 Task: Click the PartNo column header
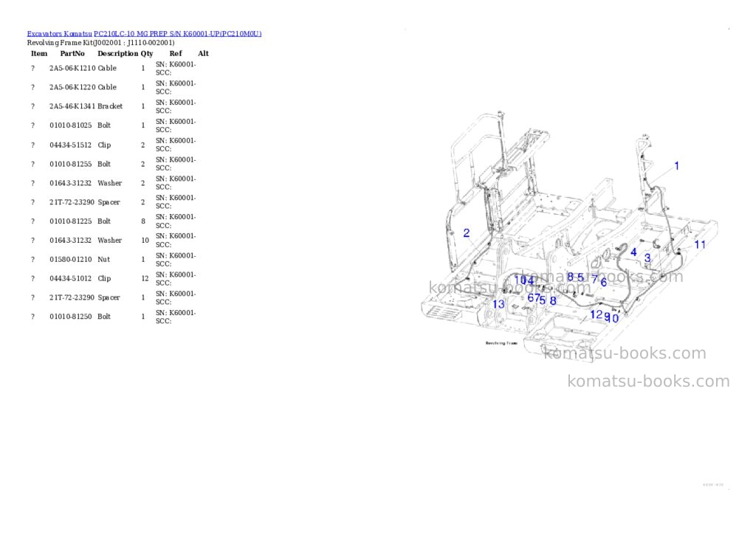click(x=72, y=53)
